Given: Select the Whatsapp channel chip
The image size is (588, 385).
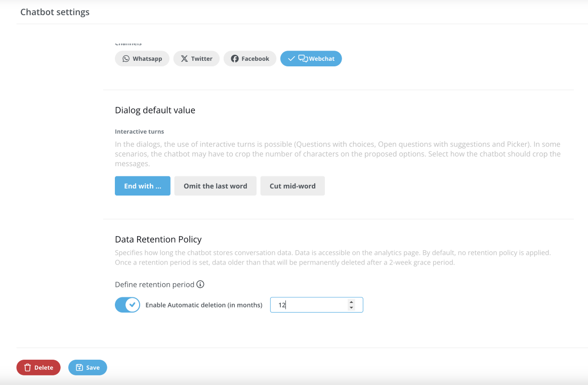Looking at the screenshot, I should (x=142, y=59).
